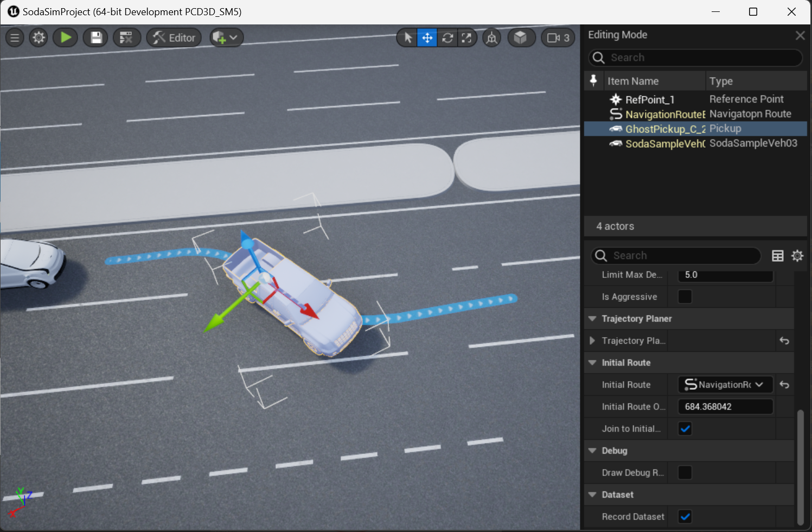Select the white car in viewport
812x532 pixels.
tap(30, 263)
